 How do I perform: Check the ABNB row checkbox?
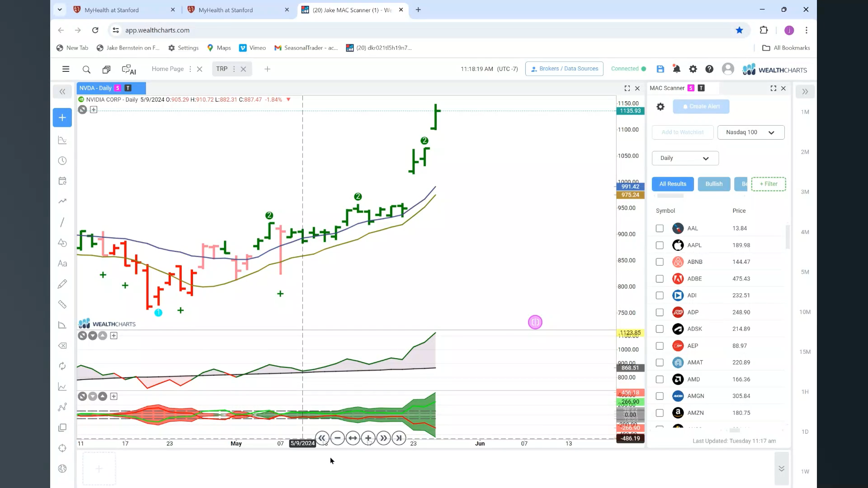[x=660, y=262]
